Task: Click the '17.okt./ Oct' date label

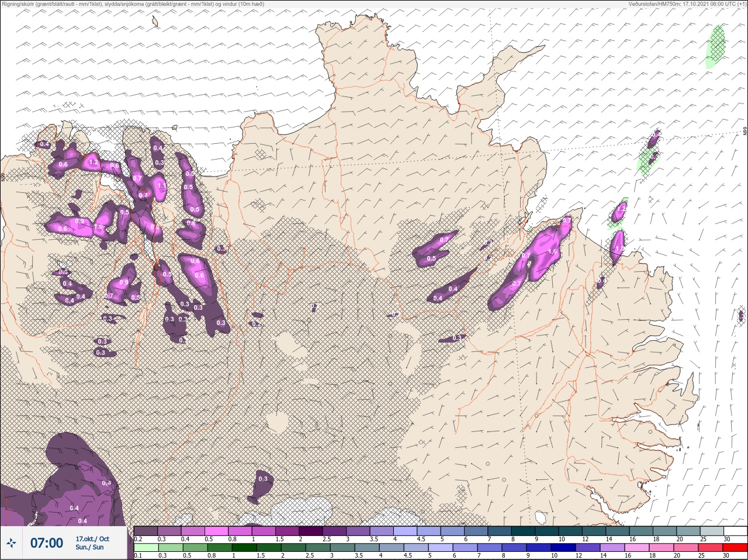Action: (x=92, y=539)
